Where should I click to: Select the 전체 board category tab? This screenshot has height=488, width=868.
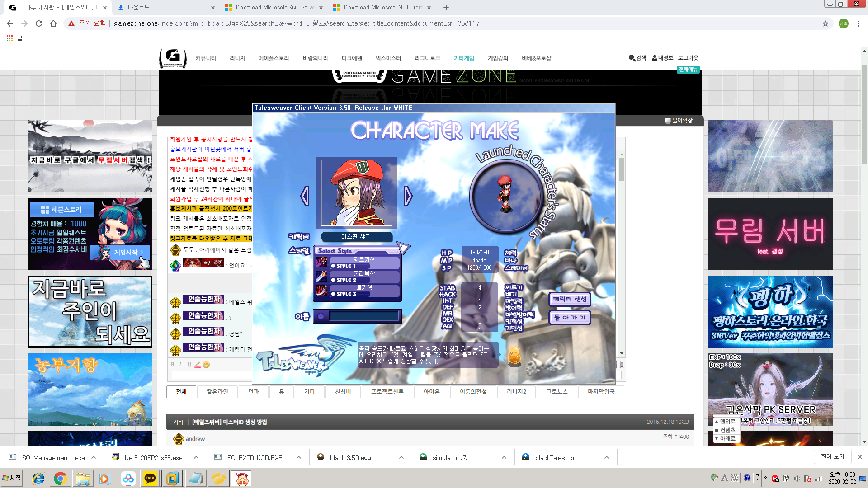click(181, 392)
